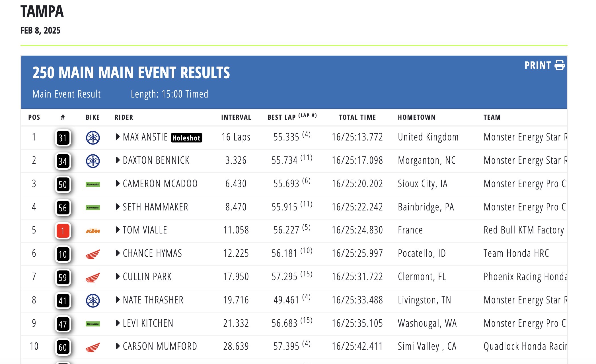596x364 pixels.
Task: Click the Yamaha logo in Max Anstie's row
Action: click(x=93, y=138)
